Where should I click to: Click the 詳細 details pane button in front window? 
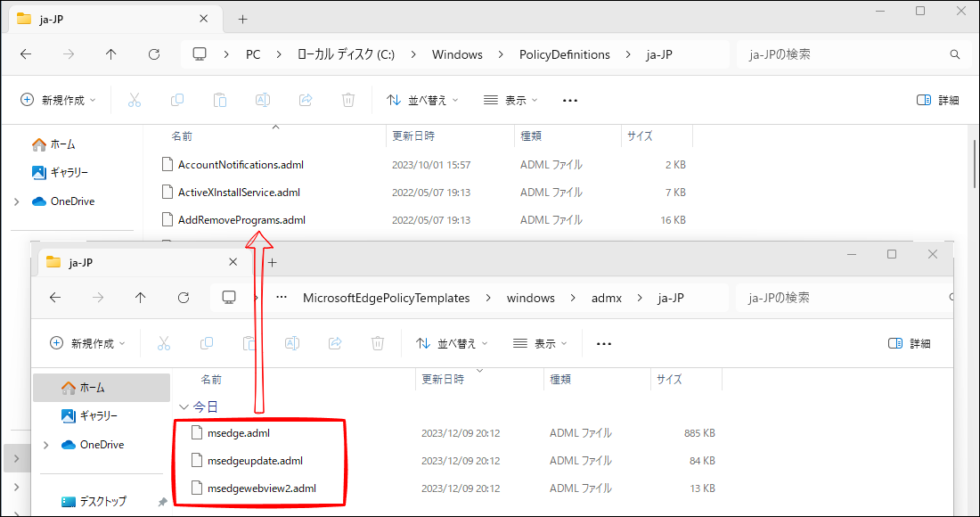pos(909,343)
